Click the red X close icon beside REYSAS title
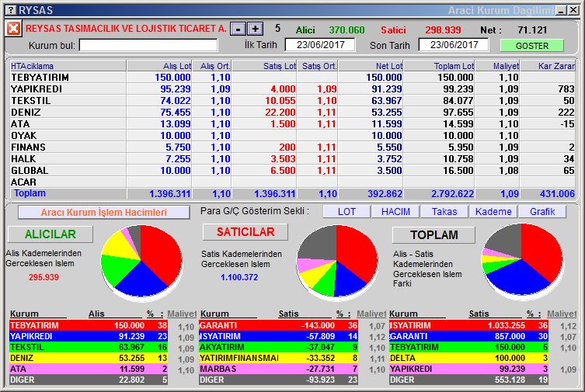 coord(13,28)
